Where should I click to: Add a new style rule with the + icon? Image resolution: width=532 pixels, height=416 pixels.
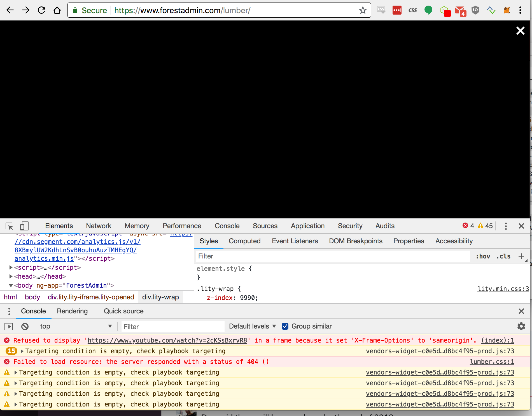tap(521, 256)
